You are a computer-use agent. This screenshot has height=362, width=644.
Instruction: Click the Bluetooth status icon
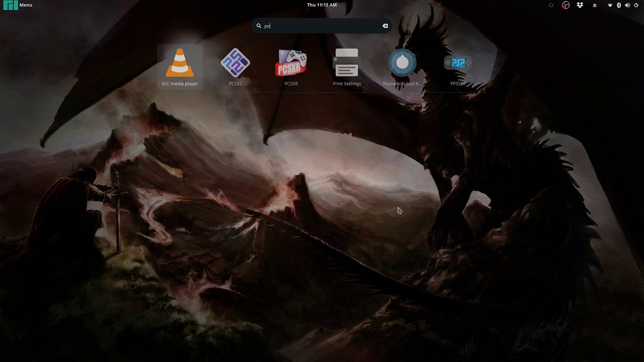619,5
